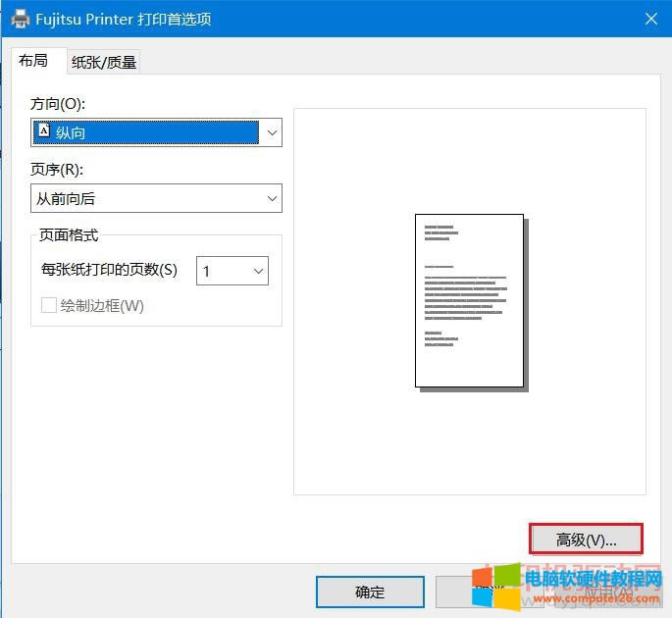Toggle the 绘制边框(W) checkbox

coord(48,306)
